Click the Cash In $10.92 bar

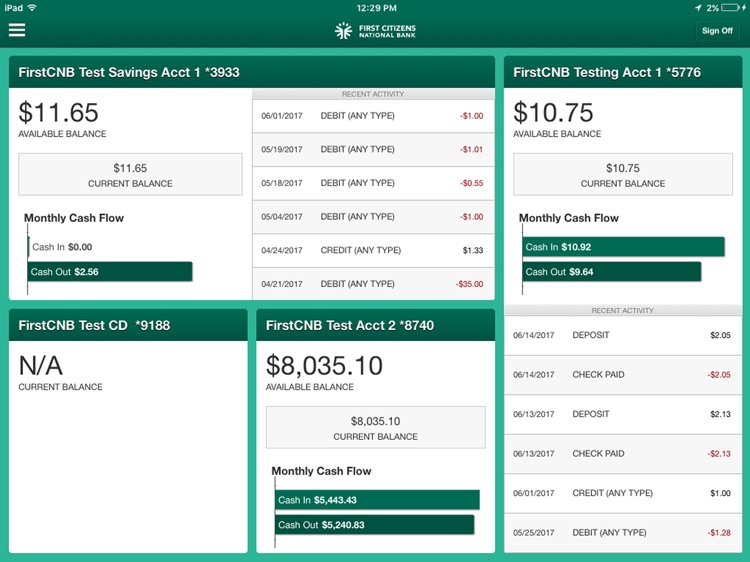pos(623,247)
